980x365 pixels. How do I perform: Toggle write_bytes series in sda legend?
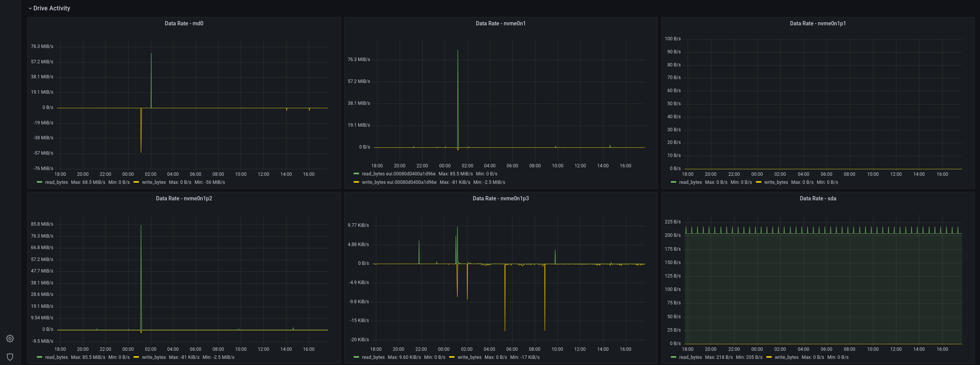pyautogui.click(x=787, y=357)
